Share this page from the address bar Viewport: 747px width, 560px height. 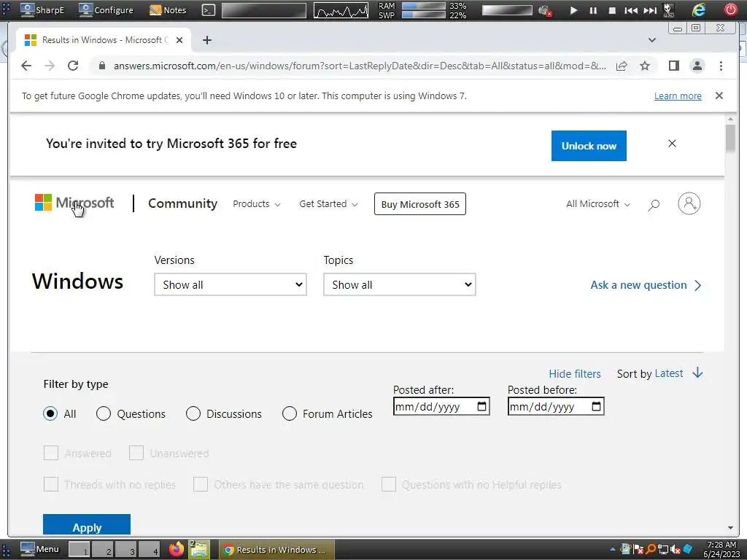pyautogui.click(x=622, y=66)
